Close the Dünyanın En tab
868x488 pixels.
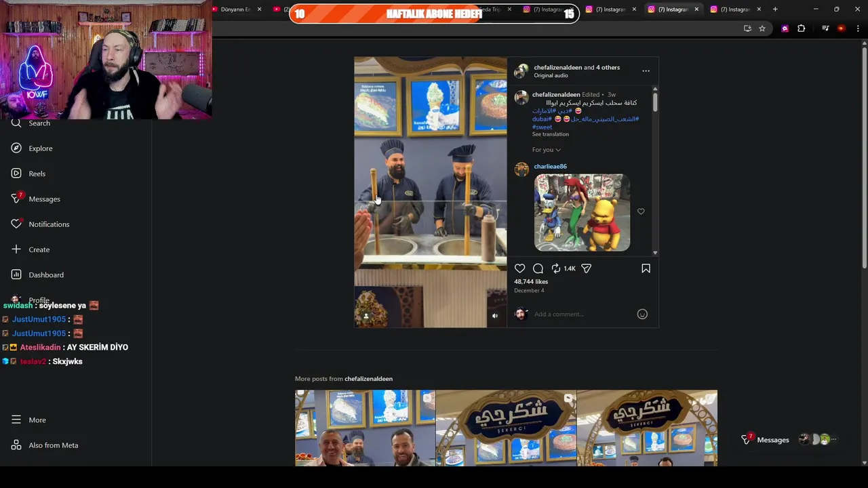(x=259, y=9)
